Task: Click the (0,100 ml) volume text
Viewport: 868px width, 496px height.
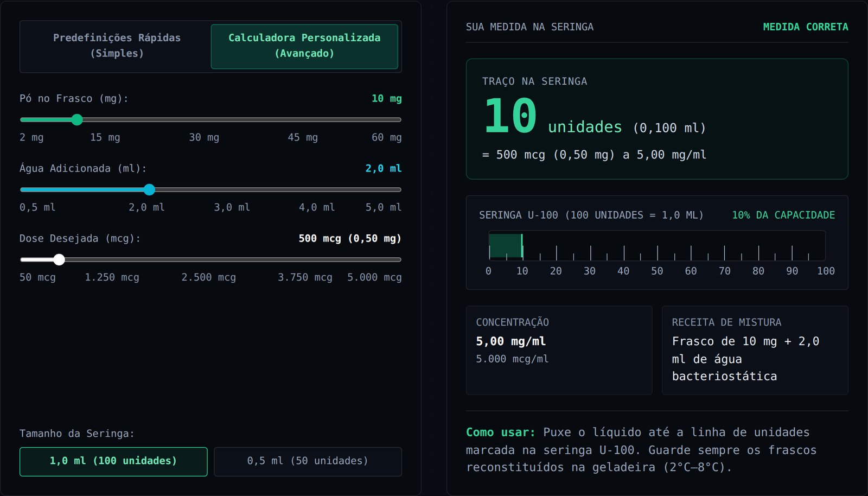Action: 670,128
